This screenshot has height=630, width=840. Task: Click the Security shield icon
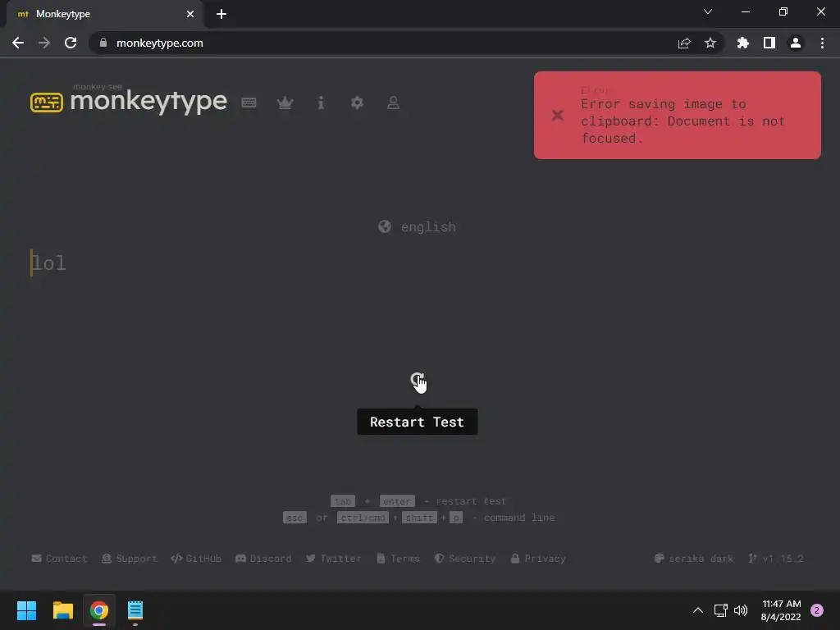click(440, 558)
